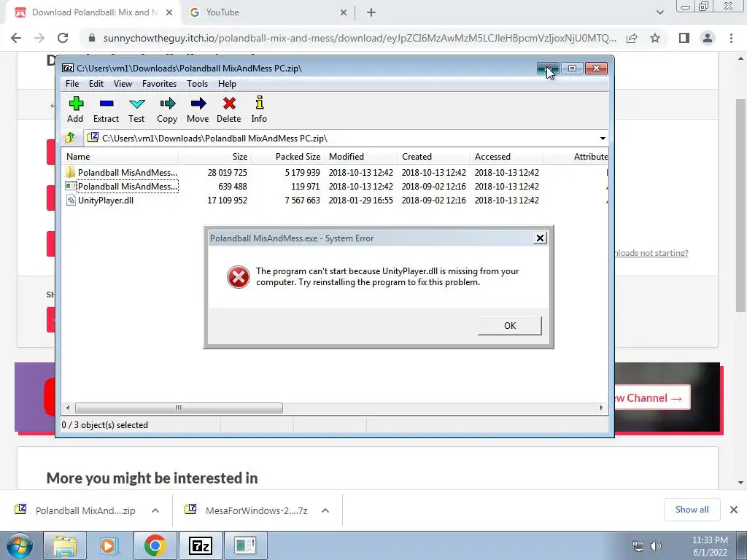Toggle the Chrome side panel icon
The width and height of the screenshot is (747, 560).
click(684, 38)
